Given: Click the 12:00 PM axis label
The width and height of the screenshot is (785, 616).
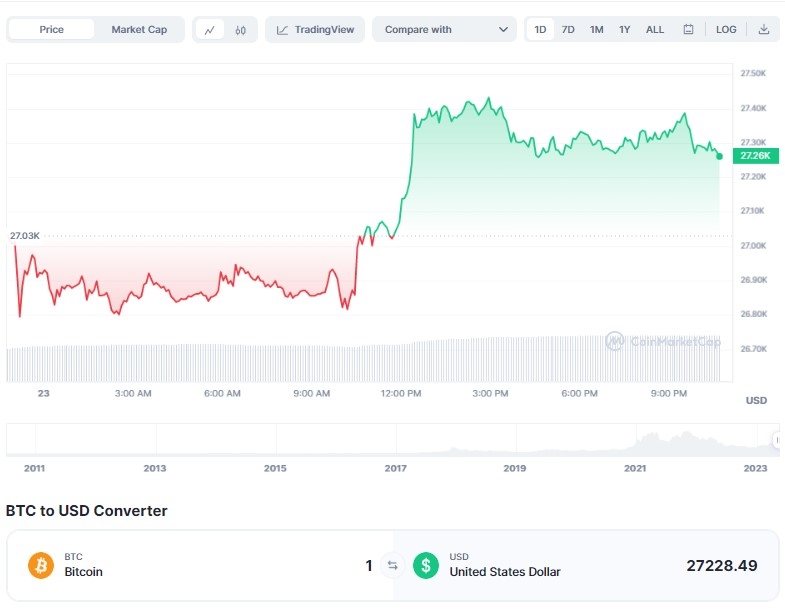Looking at the screenshot, I should pyautogui.click(x=401, y=394).
